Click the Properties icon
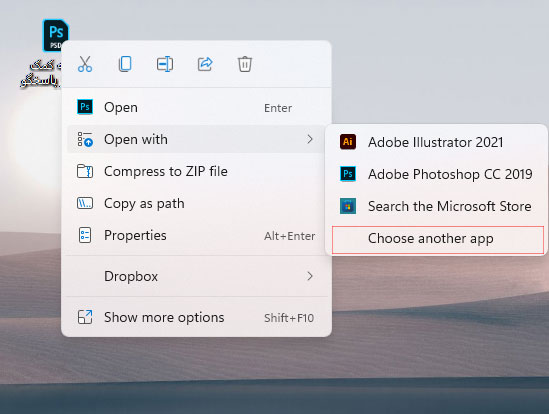The height and width of the screenshot is (414, 549). point(85,235)
